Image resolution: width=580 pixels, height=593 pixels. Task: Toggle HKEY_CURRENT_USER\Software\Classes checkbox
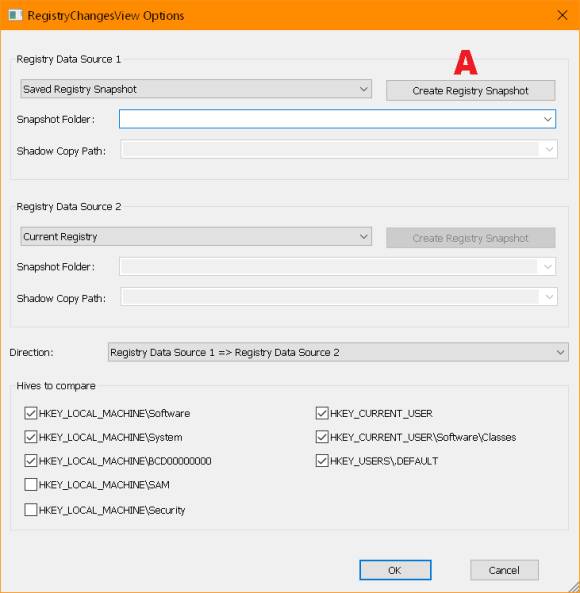322,437
